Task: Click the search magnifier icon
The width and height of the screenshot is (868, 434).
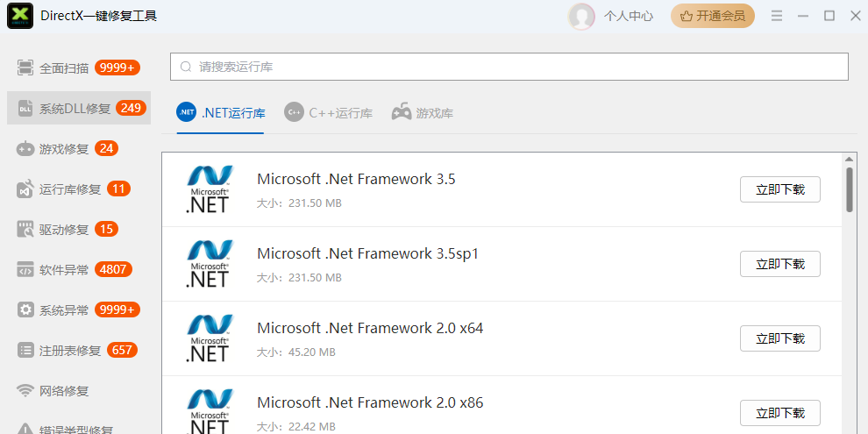Action: point(186,67)
